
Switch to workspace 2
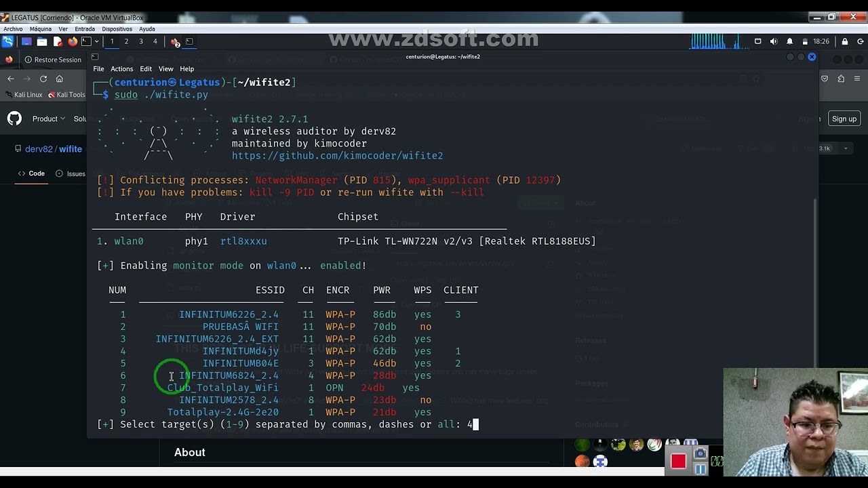pos(126,41)
